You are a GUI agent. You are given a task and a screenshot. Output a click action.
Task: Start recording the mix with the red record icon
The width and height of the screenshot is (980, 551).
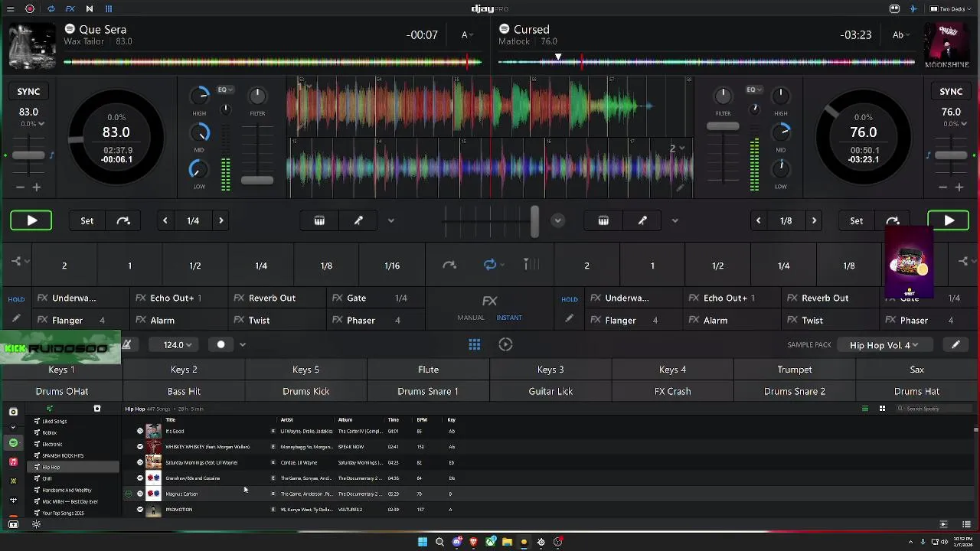click(x=30, y=9)
